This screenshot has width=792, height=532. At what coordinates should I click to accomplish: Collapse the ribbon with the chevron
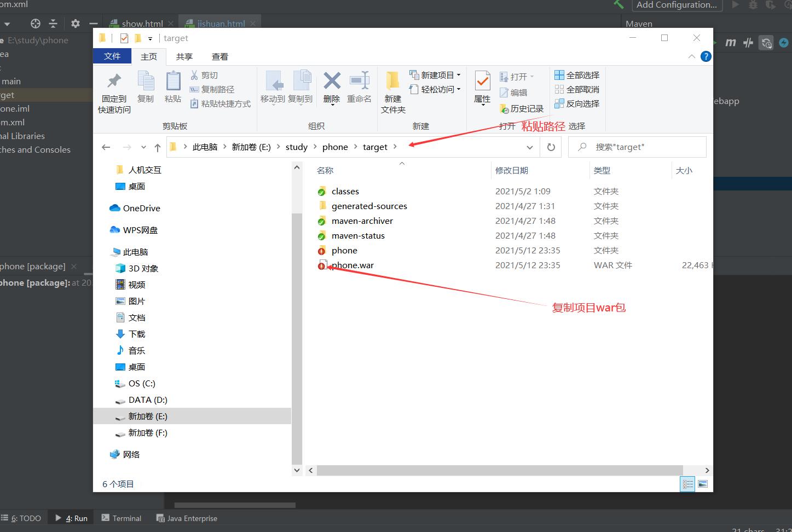point(691,56)
